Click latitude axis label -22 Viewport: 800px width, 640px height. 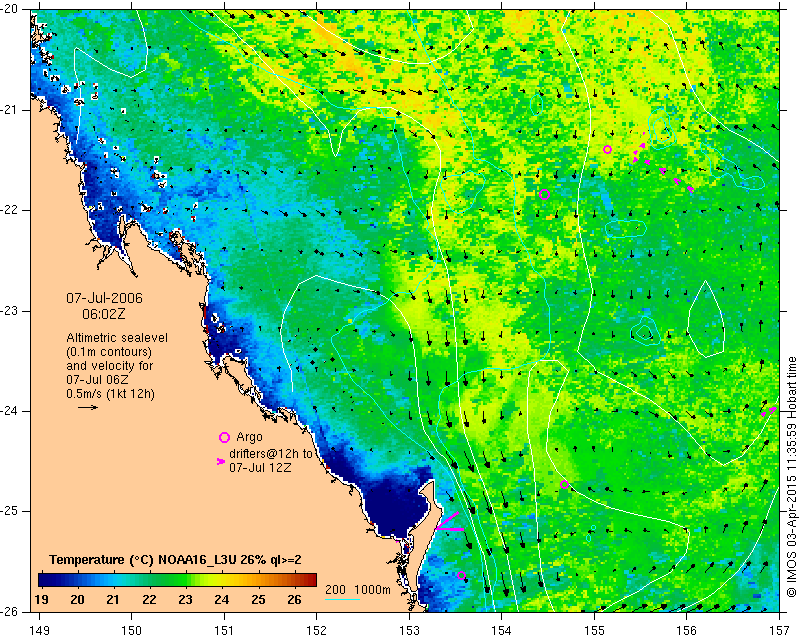tap(9, 210)
